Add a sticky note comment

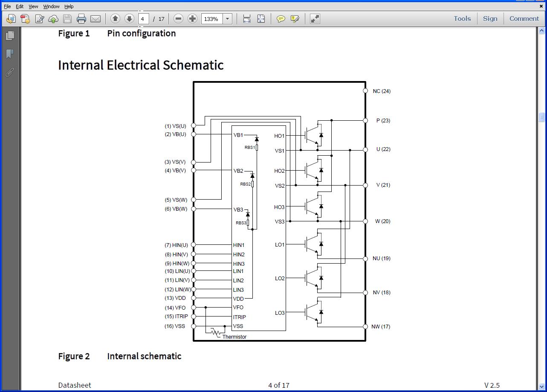click(281, 19)
